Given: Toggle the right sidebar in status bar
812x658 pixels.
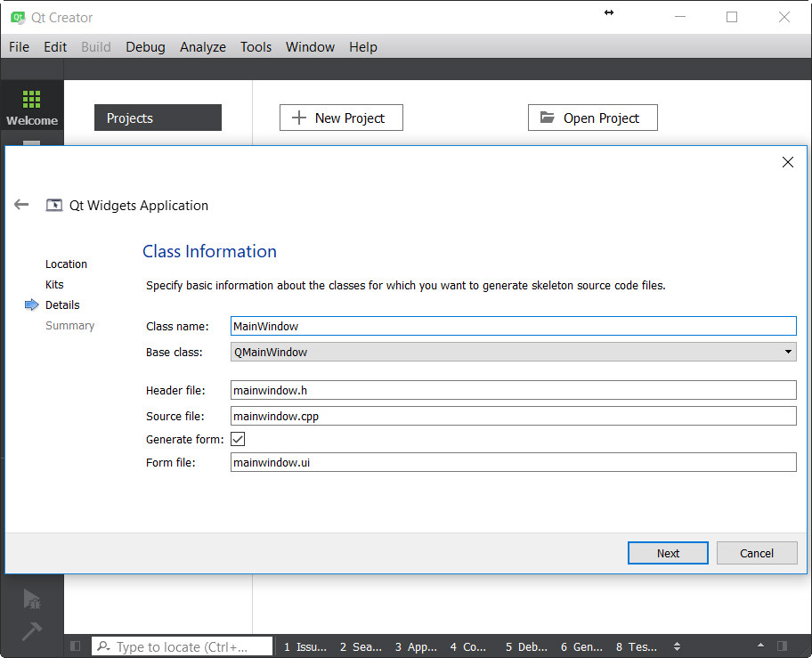Looking at the screenshot, I should click(x=782, y=646).
